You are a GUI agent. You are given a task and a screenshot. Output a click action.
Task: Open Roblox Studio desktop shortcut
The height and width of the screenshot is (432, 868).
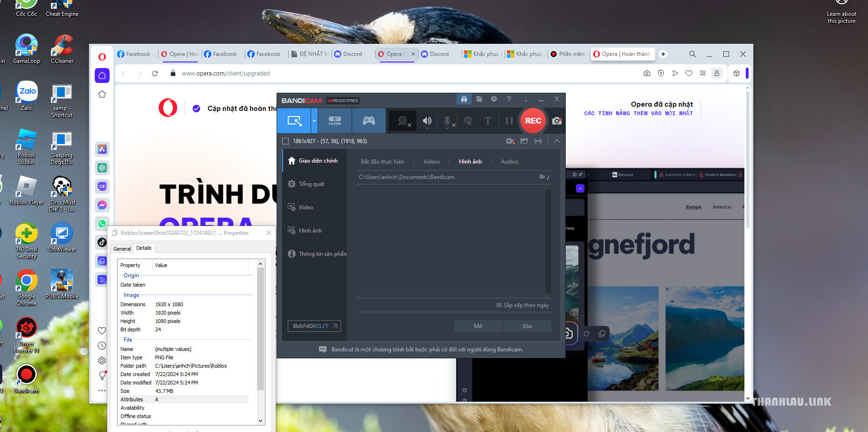coord(26,146)
